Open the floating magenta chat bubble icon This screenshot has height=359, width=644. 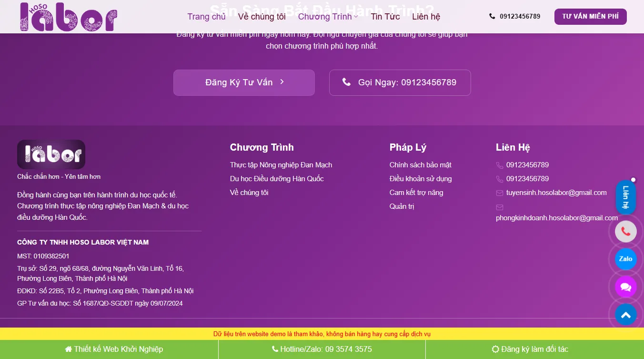626,287
